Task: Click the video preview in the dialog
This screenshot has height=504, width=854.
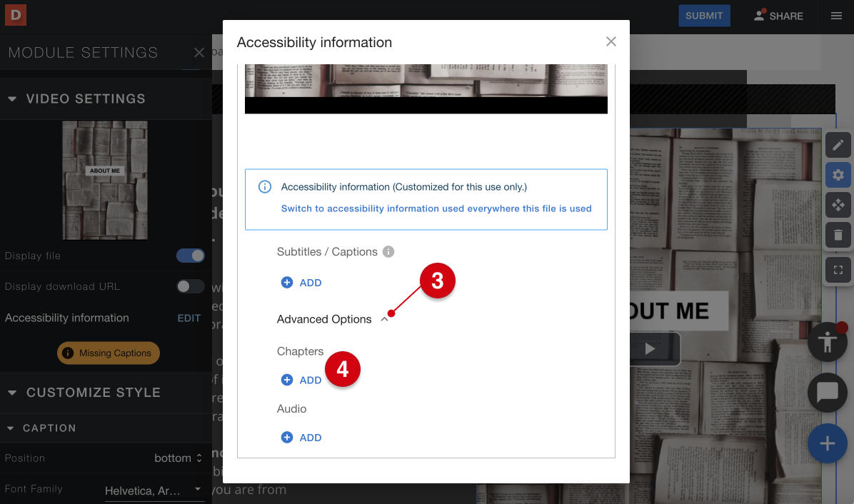Action: [426, 89]
